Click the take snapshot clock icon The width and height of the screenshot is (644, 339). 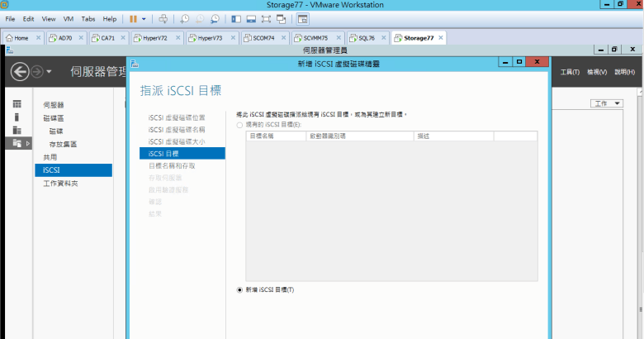184,18
